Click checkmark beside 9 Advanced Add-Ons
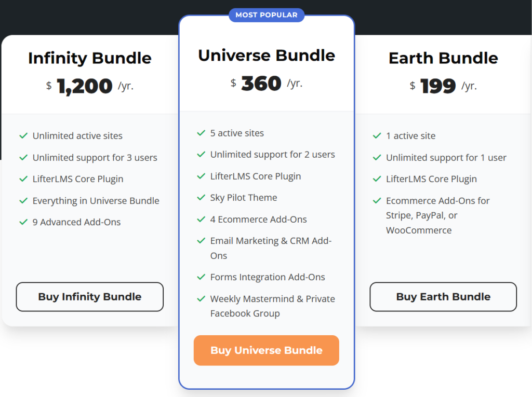The height and width of the screenshot is (397, 532). pos(23,222)
